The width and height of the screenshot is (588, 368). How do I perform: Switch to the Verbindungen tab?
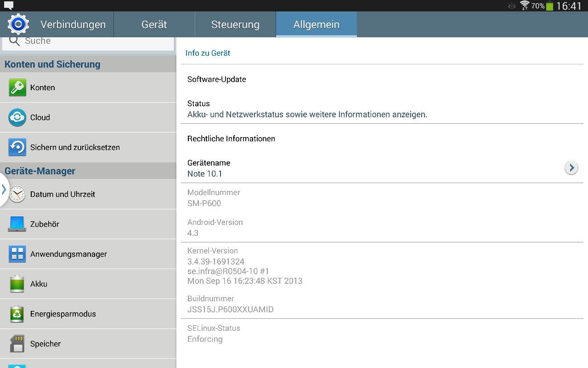(x=73, y=24)
